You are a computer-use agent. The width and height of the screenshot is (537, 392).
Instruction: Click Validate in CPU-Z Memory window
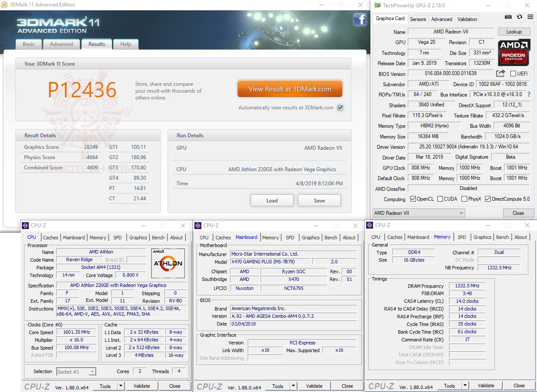(x=486, y=386)
